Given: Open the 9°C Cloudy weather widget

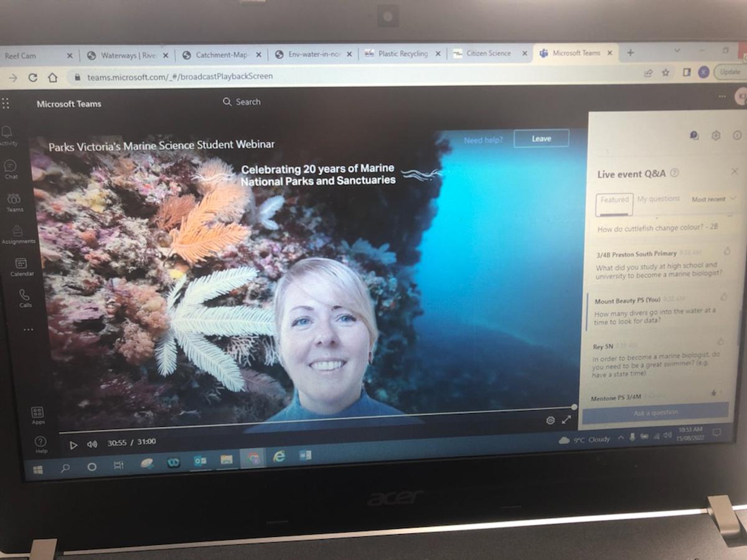Looking at the screenshot, I should [x=584, y=440].
